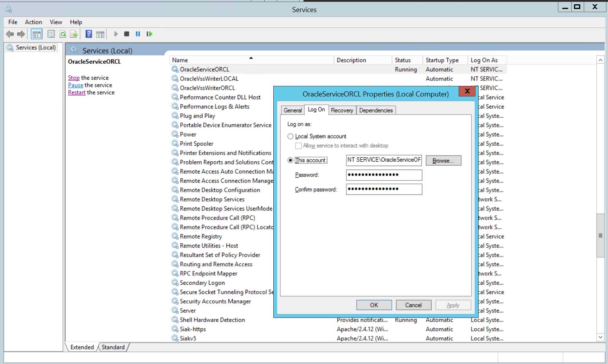
Task: Click the gear icon beside Server
Action: 175,310
